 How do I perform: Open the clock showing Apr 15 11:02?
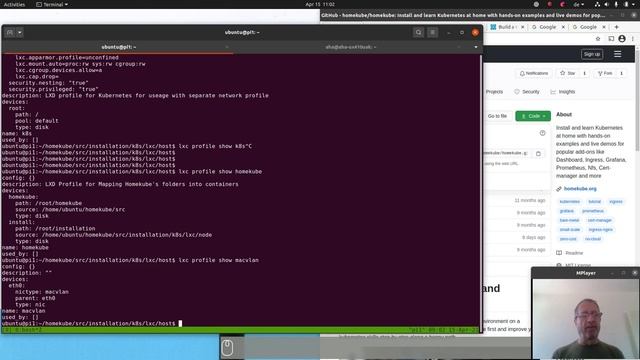click(x=320, y=4)
